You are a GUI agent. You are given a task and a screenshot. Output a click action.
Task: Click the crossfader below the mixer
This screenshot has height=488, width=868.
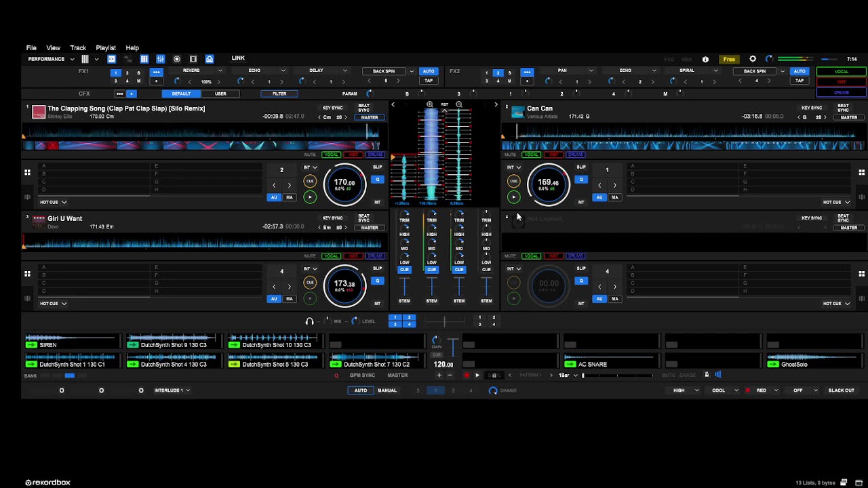click(444, 321)
